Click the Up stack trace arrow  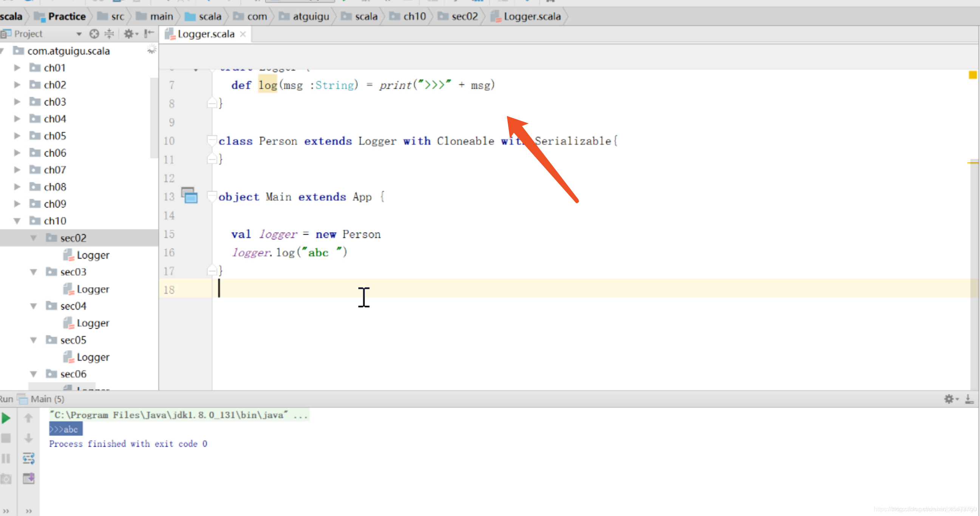(29, 418)
